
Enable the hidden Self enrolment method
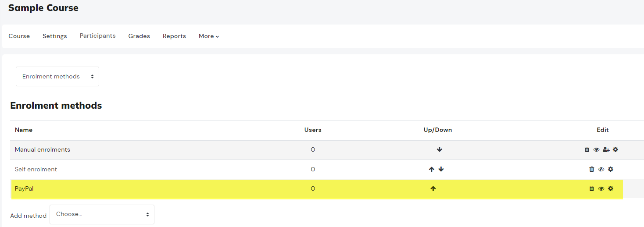[601, 169]
